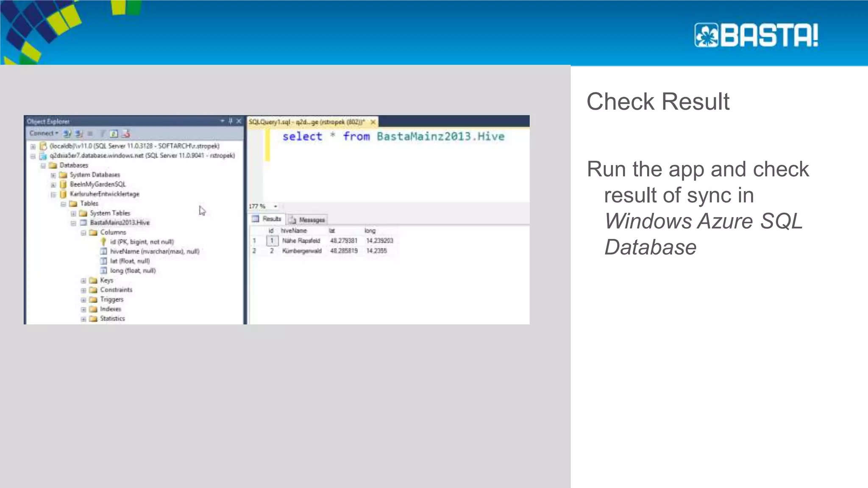Click the Constraints folder icon
The height and width of the screenshot is (488, 868).
coord(93,290)
